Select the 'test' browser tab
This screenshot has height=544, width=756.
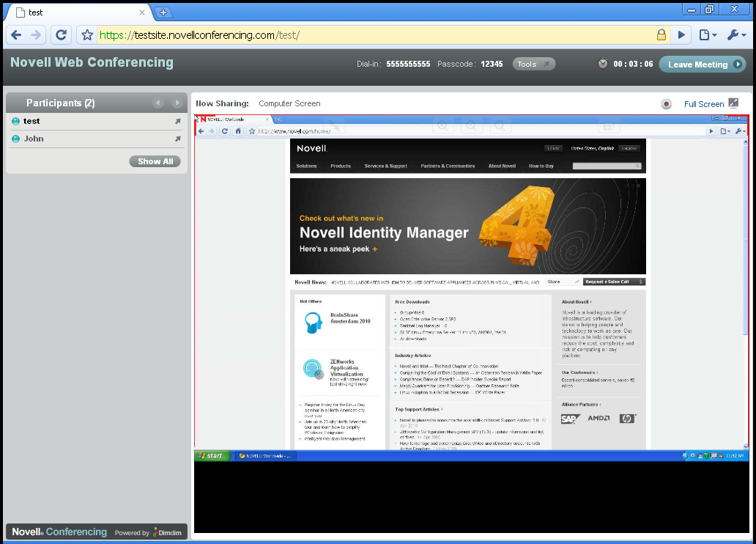pos(80,12)
